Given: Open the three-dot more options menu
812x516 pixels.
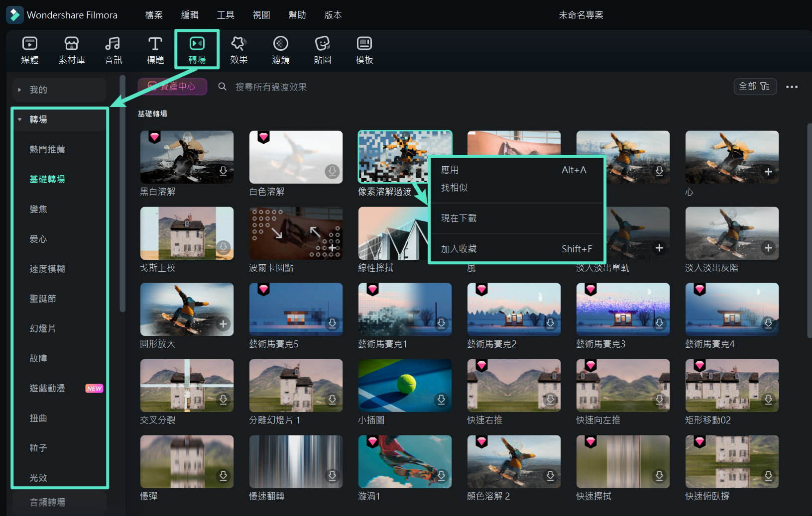Looking at the screenshot, I should click(792, 87).
